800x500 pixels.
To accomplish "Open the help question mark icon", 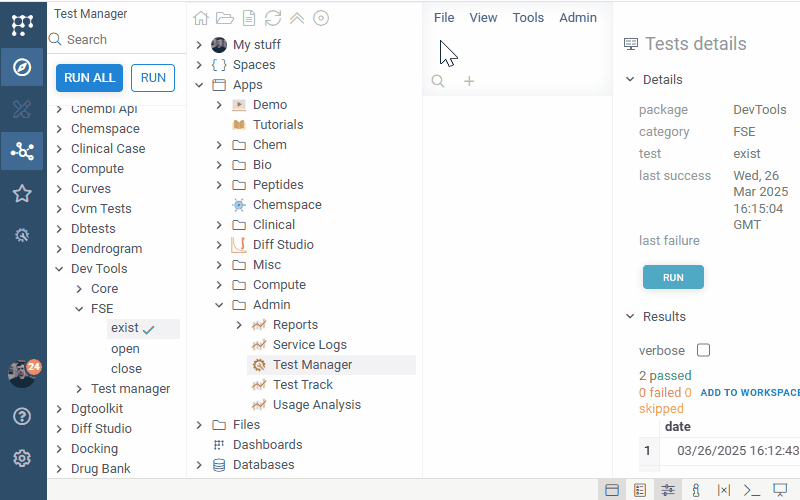I will pos(22,416).
